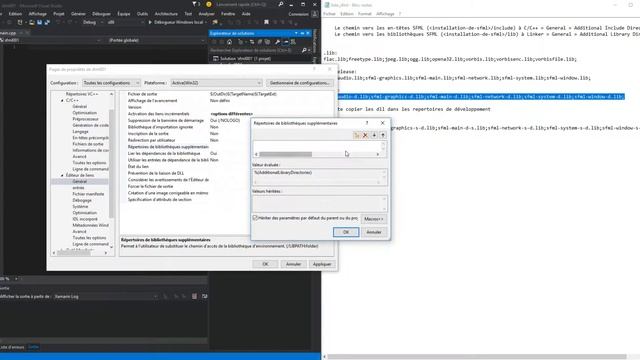640x360 pixels.
Task: Select the entrée item under Éditeur de liens
Action: coord(78,188)
